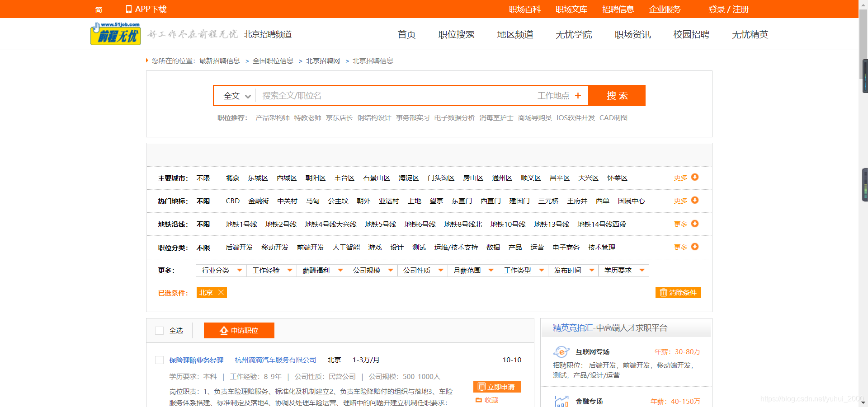Image resolution: width=868 pixels, height=407 pixels.
Task: Expand 更多 plus icon in 主要城市 row
Action: (695, 177)
